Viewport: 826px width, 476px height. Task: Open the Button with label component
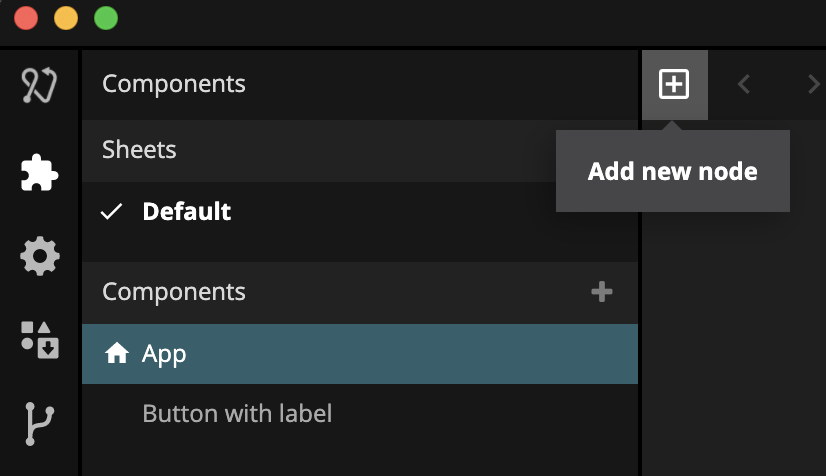(237, 413)
